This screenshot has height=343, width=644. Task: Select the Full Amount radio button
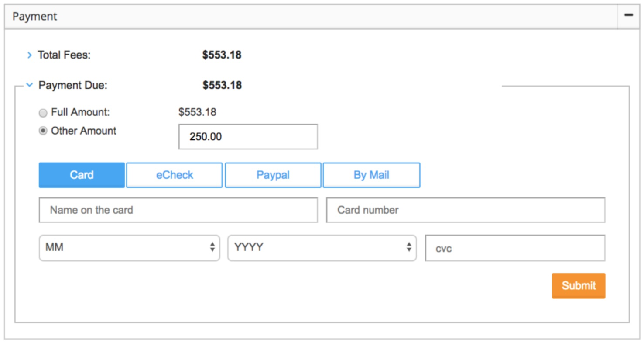[x=43, y=113]
